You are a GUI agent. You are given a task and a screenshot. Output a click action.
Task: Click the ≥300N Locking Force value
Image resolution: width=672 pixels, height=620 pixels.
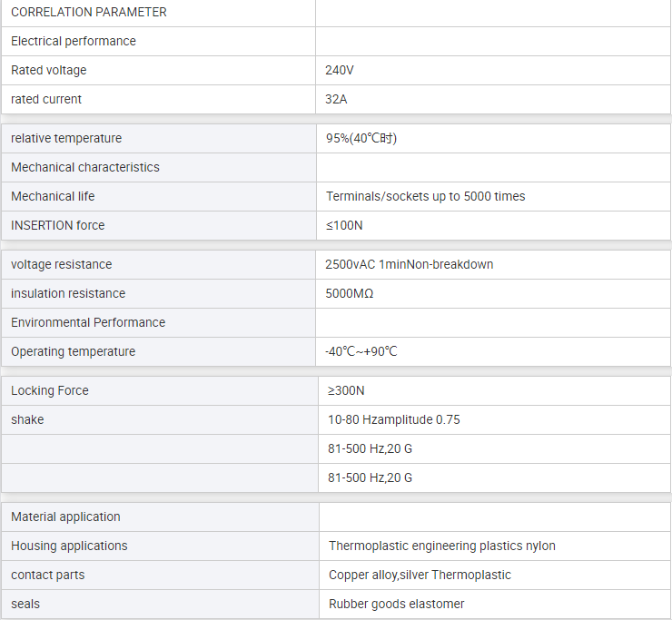coord(346,390)
